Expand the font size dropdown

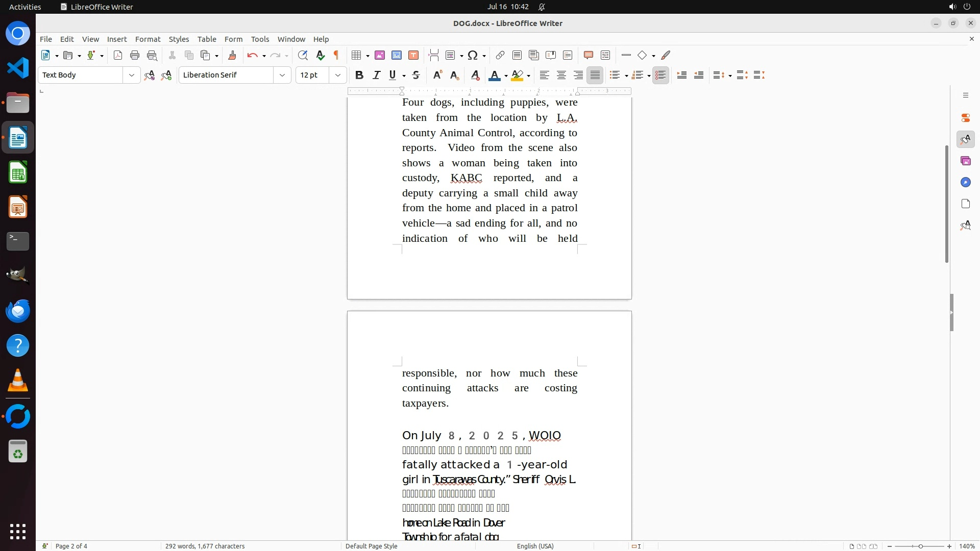[x=337, y=76]
